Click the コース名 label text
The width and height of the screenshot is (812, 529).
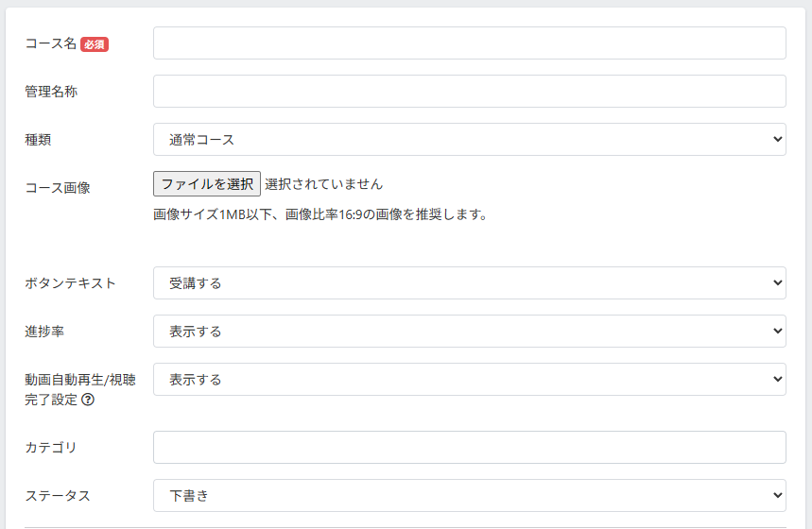[x=50, y=43]
